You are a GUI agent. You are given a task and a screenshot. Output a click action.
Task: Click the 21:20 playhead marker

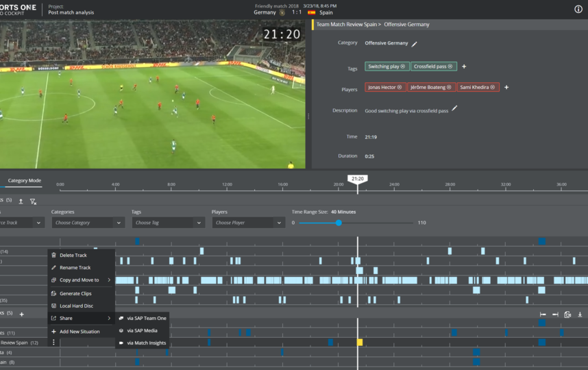coord(357,179)
